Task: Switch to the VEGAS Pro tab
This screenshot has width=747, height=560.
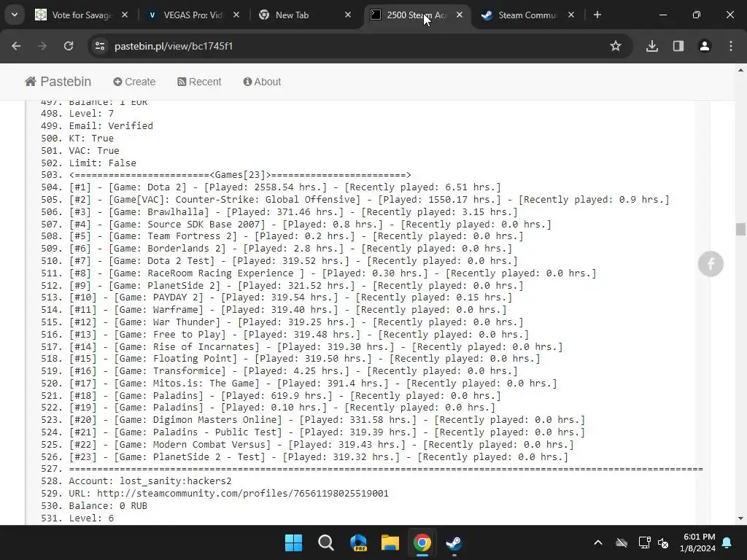Action: pos(193,15)
